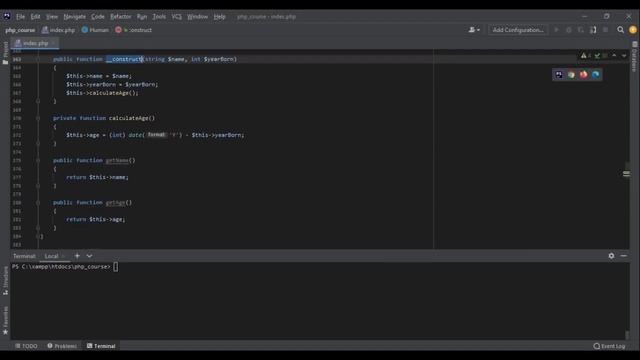
Task: Collapse the __construct function fold marker
Action: [x=38, y=59]
